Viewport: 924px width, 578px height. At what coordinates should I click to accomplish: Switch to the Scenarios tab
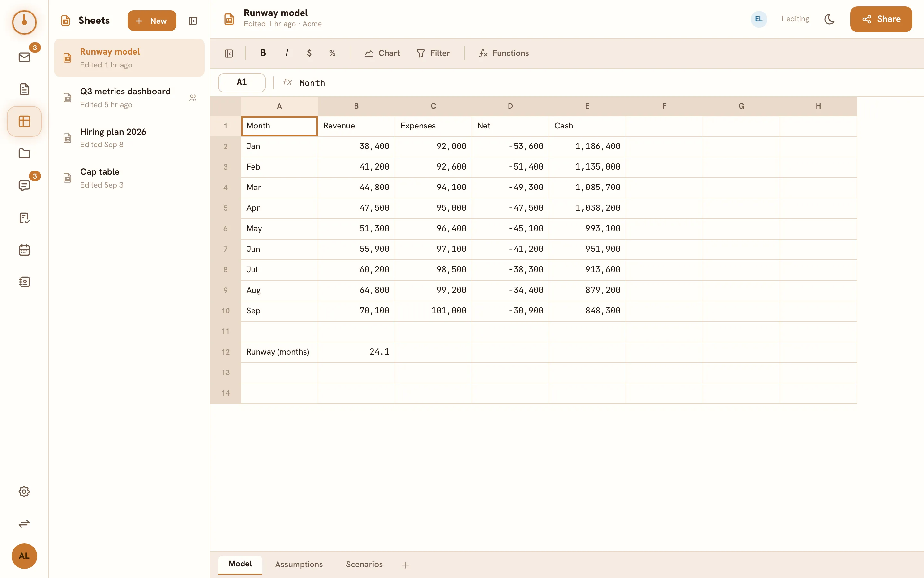click(364, 564)
